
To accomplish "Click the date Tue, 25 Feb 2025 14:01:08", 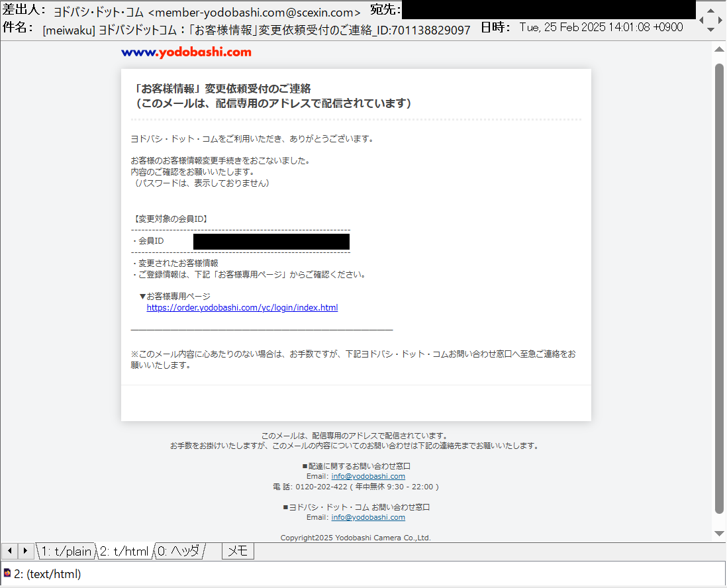I will coord(601,27).
